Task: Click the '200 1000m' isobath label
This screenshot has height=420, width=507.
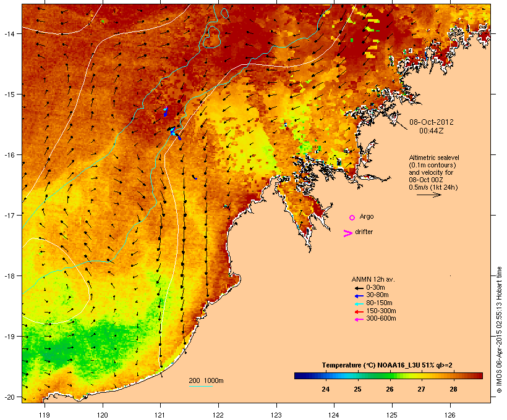Action: tap(206, 380)
